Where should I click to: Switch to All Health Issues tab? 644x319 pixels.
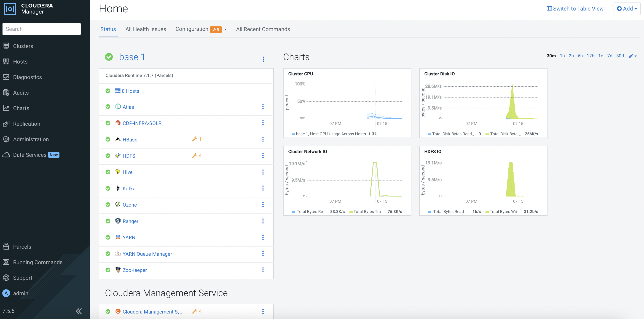145,29
